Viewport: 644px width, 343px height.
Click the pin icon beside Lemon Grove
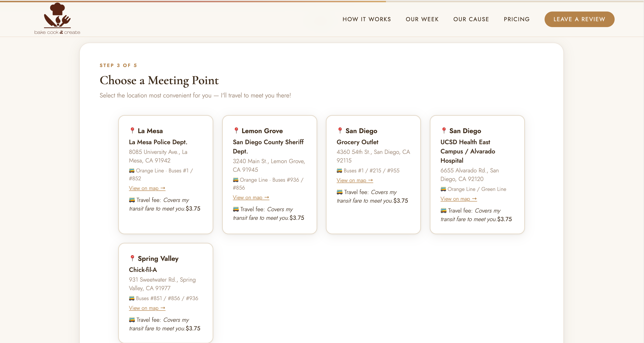[236, 130]
